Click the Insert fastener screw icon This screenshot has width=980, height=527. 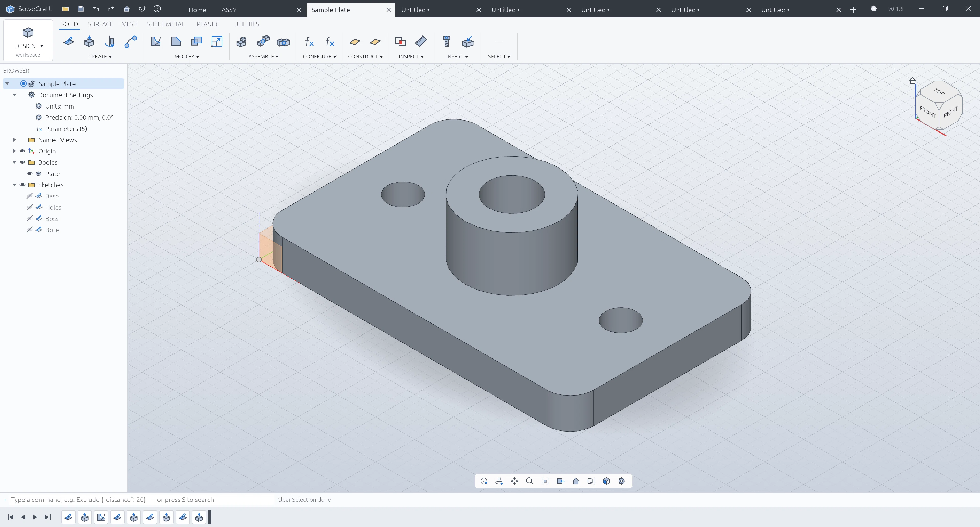(447, 41)
